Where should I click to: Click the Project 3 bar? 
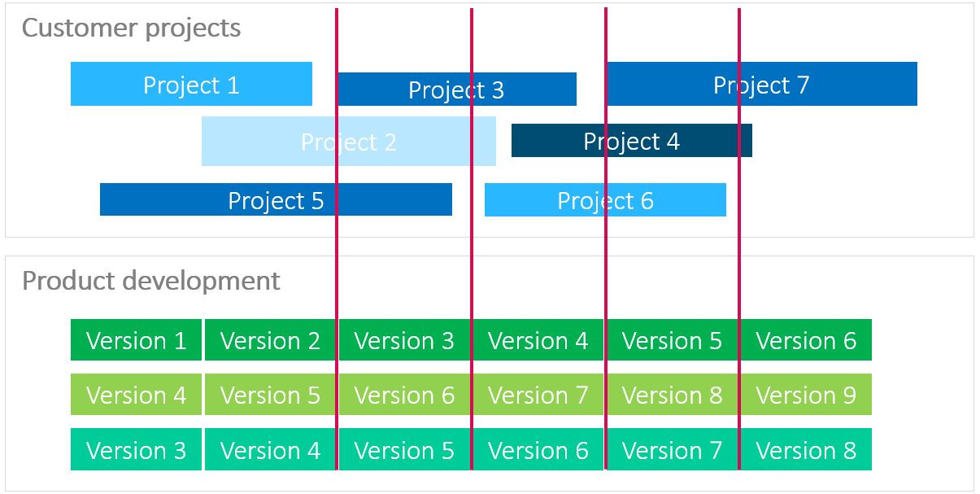[456, 90]
